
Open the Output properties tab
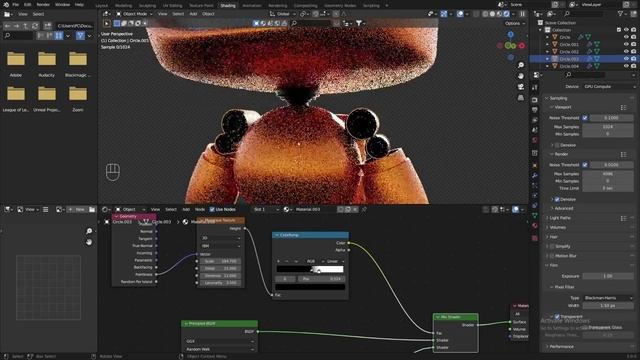tap(535, 110)
